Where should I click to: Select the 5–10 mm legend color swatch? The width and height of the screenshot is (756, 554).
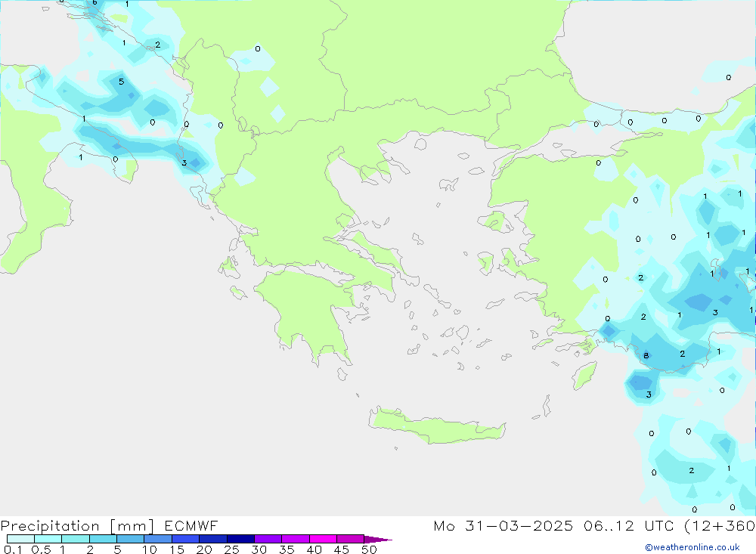pyautogui.click(x=130, y=539)
